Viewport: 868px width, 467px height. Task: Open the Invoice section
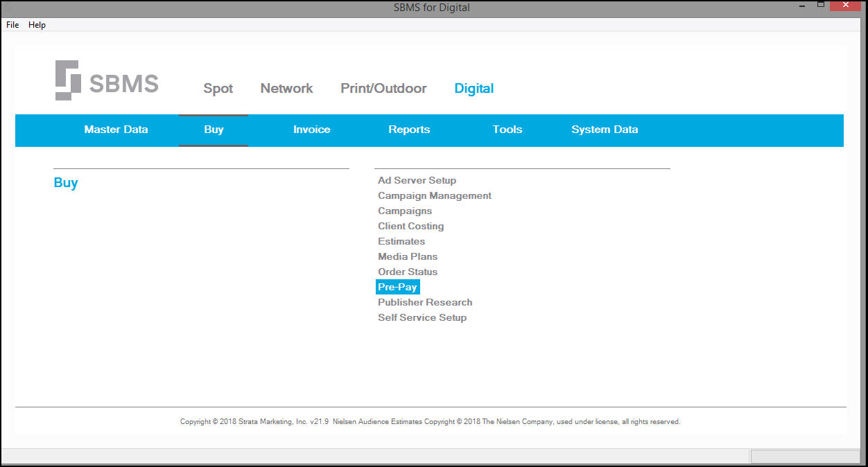point(312,130)
